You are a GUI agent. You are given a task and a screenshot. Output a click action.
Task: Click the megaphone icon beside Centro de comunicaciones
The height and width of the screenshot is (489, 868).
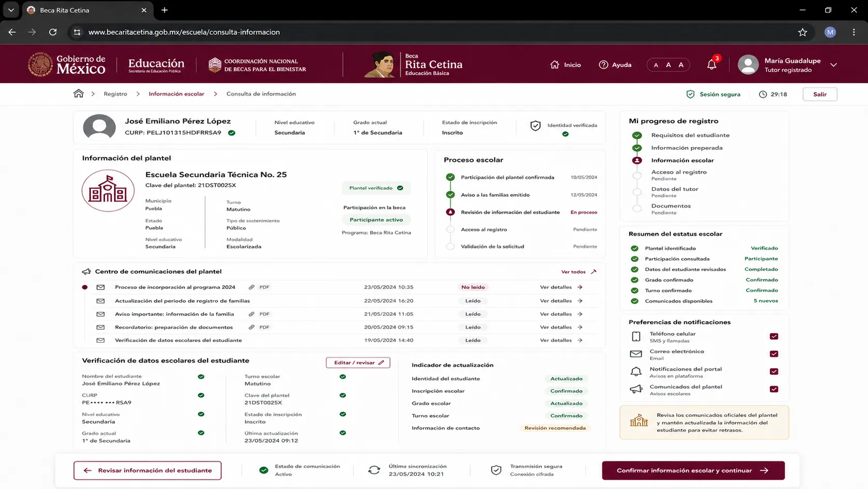coord(87,271)
